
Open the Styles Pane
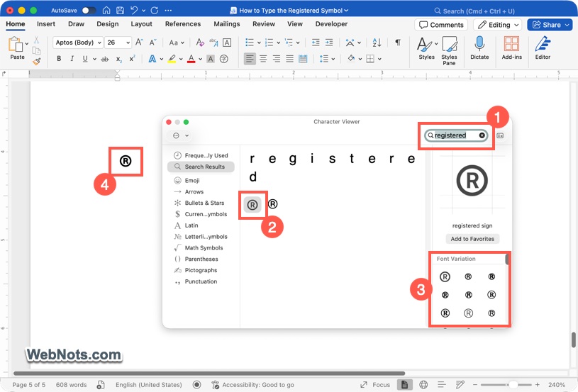pos(449,50)
